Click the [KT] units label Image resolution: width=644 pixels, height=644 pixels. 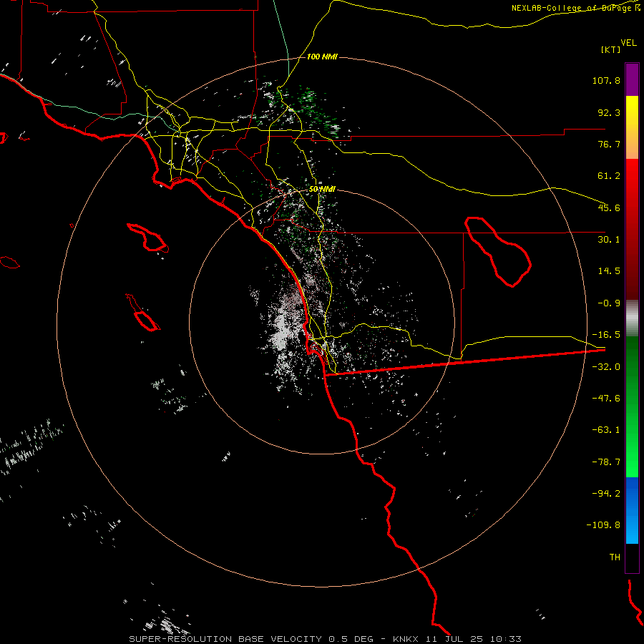pyautogui.click(x=611, y=49)
